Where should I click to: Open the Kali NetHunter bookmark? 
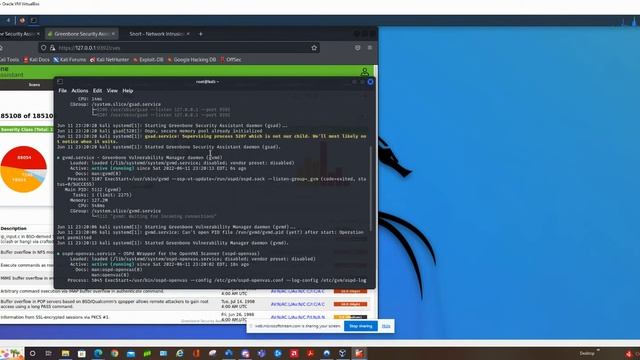[109, 60]
